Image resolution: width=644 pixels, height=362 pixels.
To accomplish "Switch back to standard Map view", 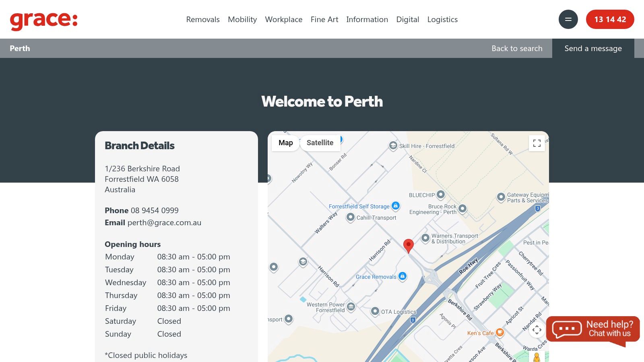I will click(x=285, y=143).
